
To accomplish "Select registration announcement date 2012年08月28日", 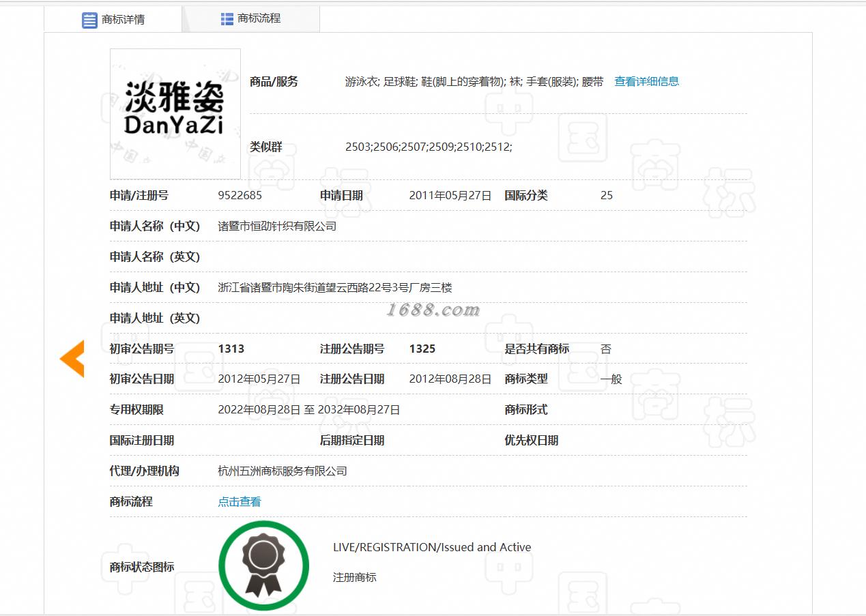I will point(450,379).
